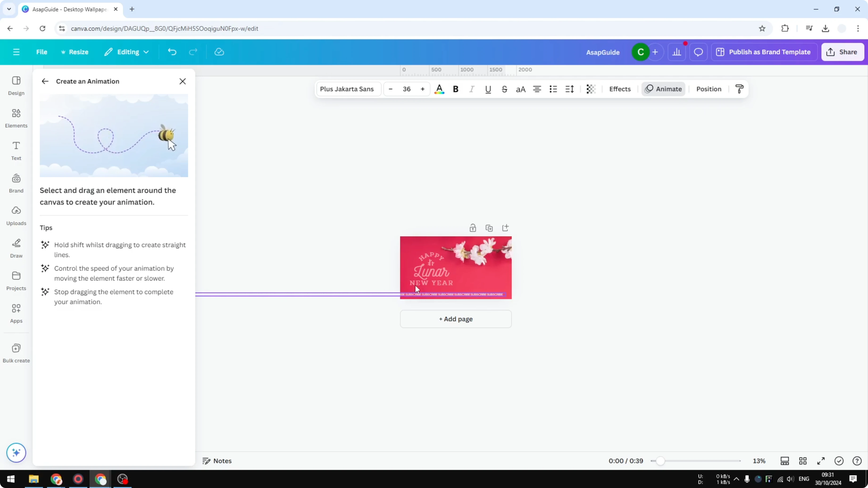Viewport: 868px width, 488px height.
Task: Lock the Lunar New Year page
Action: [x=473, y=228]
